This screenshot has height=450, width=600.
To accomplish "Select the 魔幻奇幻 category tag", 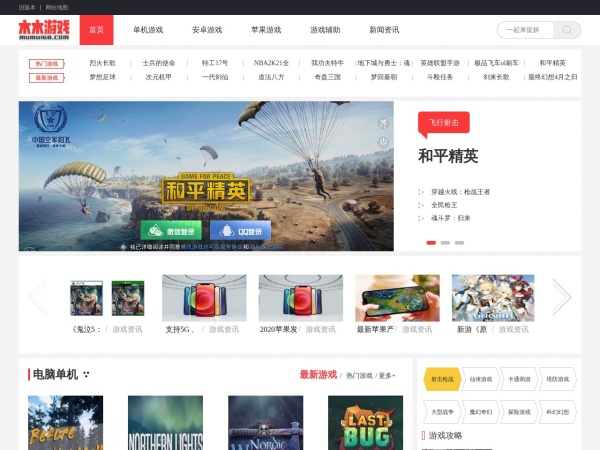I will 481,412.
